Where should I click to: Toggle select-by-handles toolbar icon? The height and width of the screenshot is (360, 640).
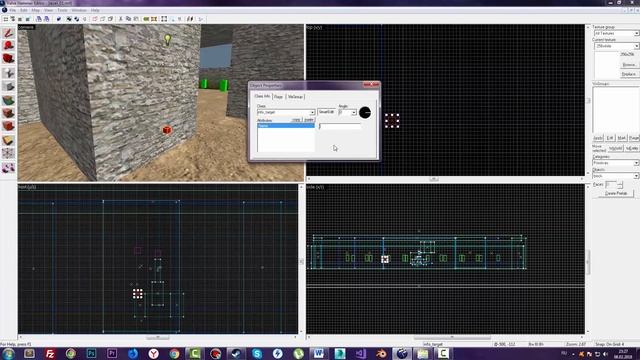164,19
